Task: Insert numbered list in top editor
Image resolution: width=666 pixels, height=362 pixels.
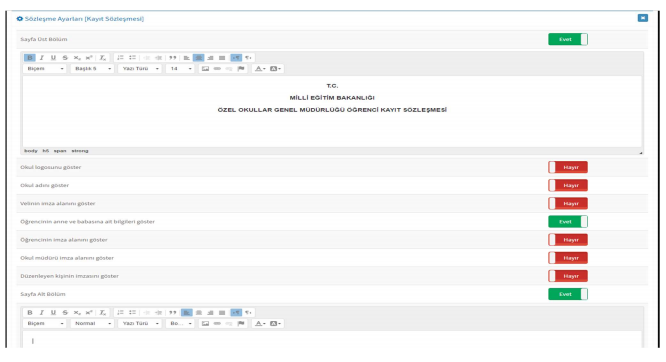Action: [x=121, y=58]
